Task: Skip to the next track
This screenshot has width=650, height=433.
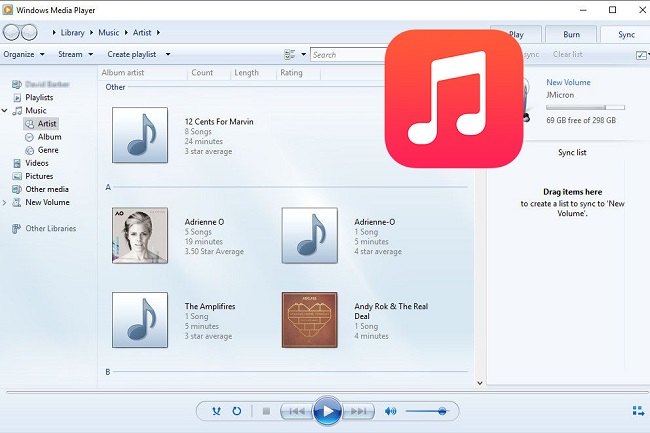Action: (358, 411)
